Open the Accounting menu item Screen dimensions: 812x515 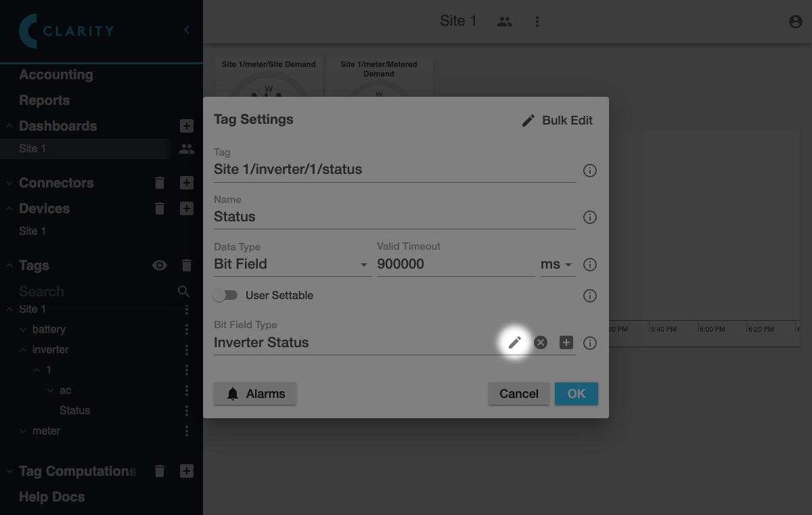pos(56,75)
